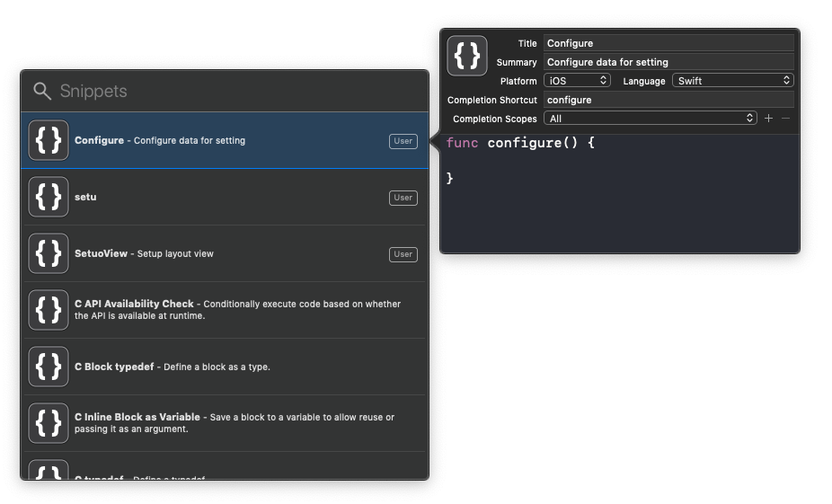Click the User badge on SetuoView row
Viewport: 832px width, 504px height.
coord(403,254)
